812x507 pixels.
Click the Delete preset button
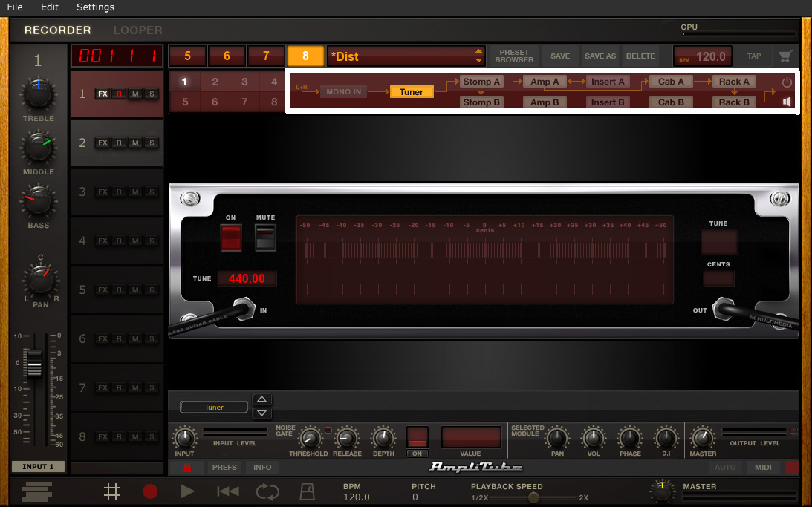[640, 56]
